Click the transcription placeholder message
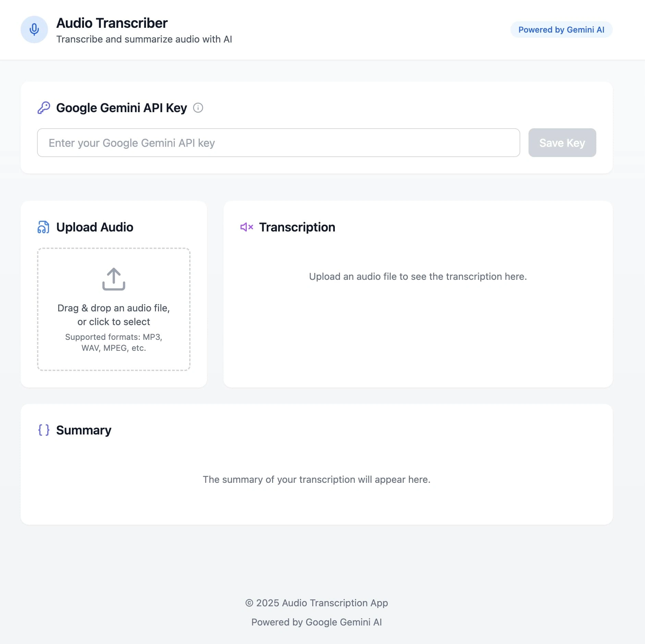 click(x=418, y=276)
